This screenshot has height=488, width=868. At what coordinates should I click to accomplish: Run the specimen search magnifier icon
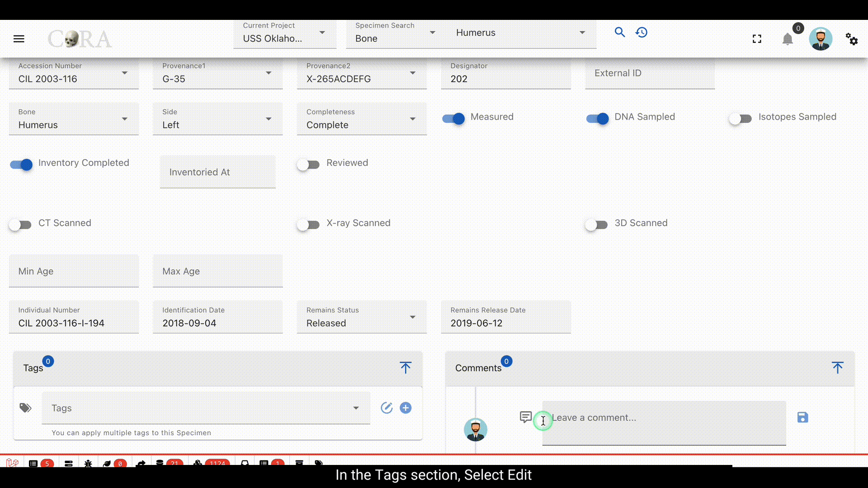620,32
